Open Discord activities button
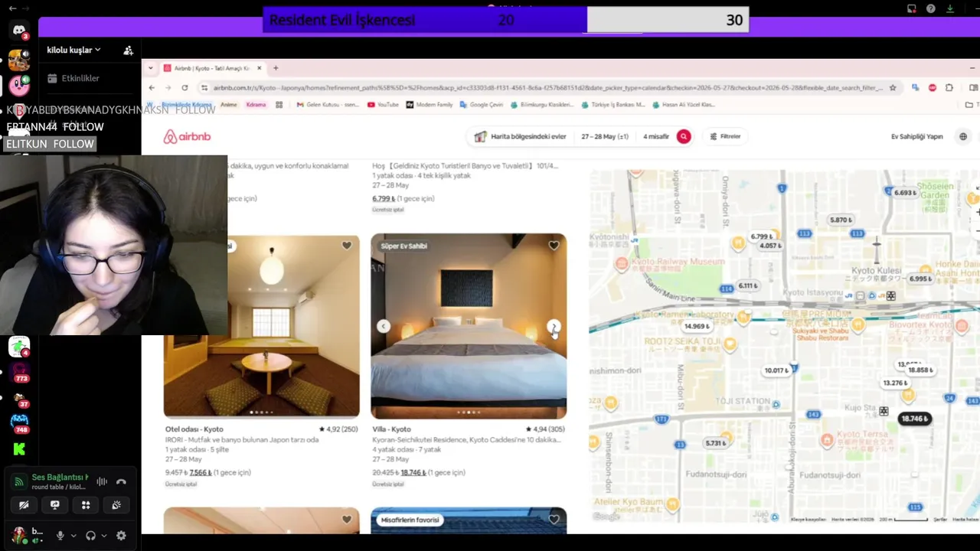 (x=86, y=505)
